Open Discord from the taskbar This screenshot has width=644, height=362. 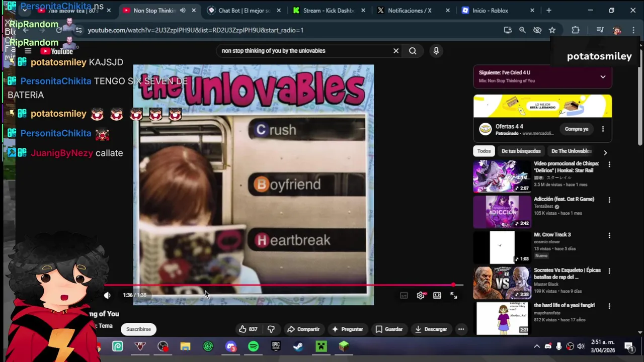(x=230, y=346)
